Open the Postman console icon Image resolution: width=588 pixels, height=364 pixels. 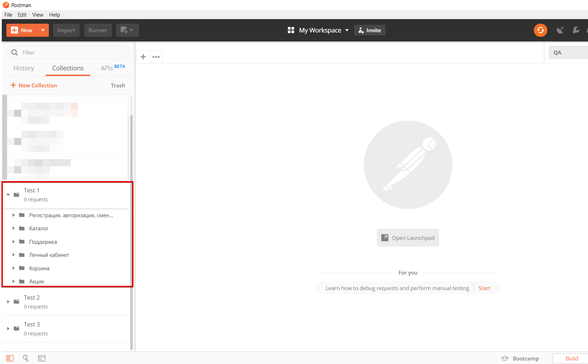(x=42, y=358)
